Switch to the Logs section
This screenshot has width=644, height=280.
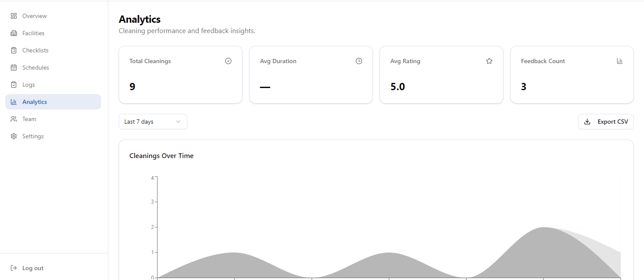28,84
